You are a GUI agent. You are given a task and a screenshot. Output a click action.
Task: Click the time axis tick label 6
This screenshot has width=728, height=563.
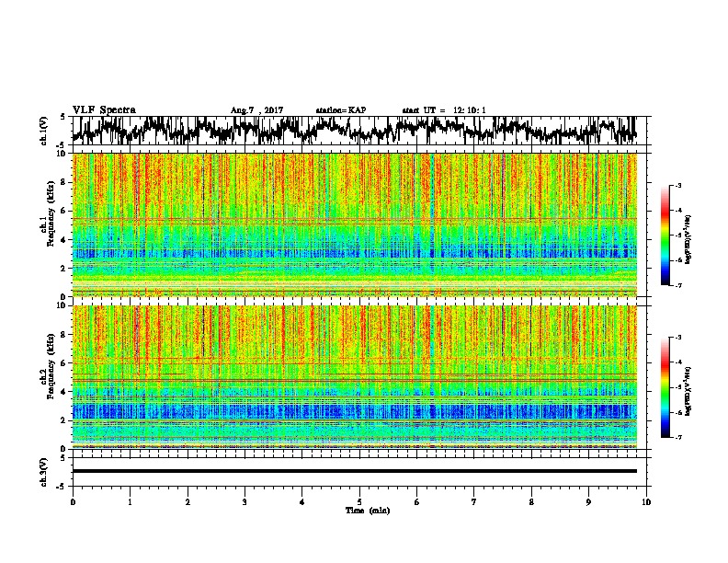click(x=417, y=502)
